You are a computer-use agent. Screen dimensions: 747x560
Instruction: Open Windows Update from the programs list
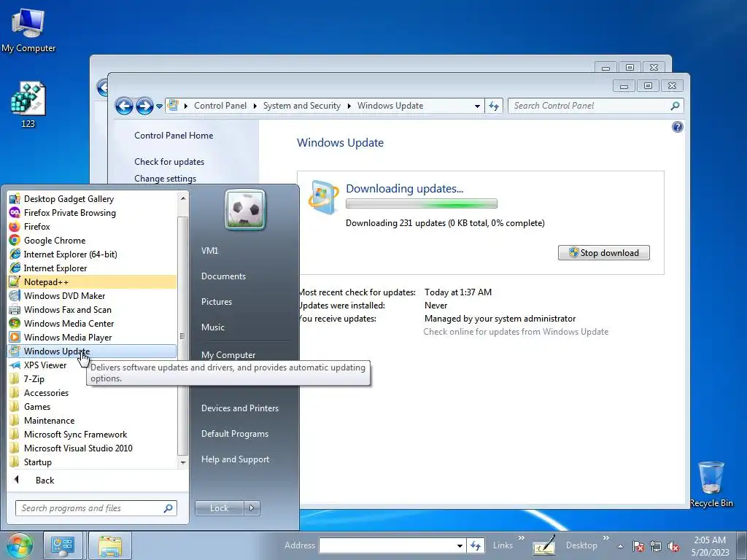92,351
